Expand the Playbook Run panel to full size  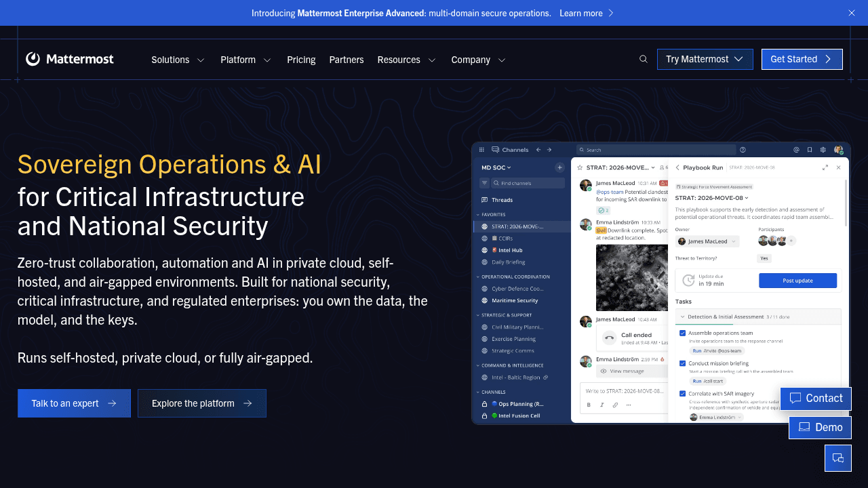click(825, 167)
